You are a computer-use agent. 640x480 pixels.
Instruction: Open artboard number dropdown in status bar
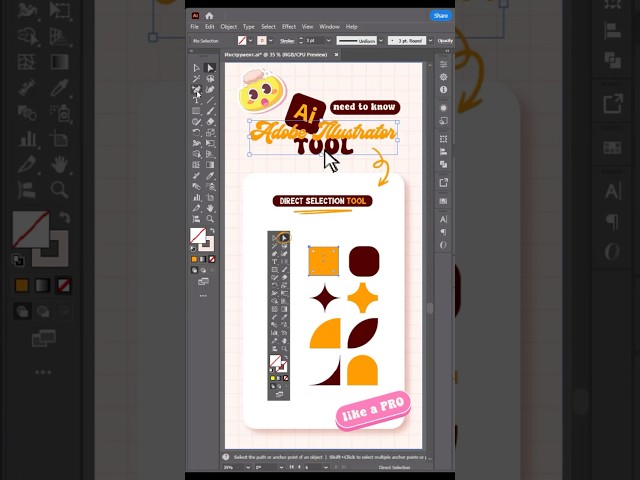[x=326, y=467]
